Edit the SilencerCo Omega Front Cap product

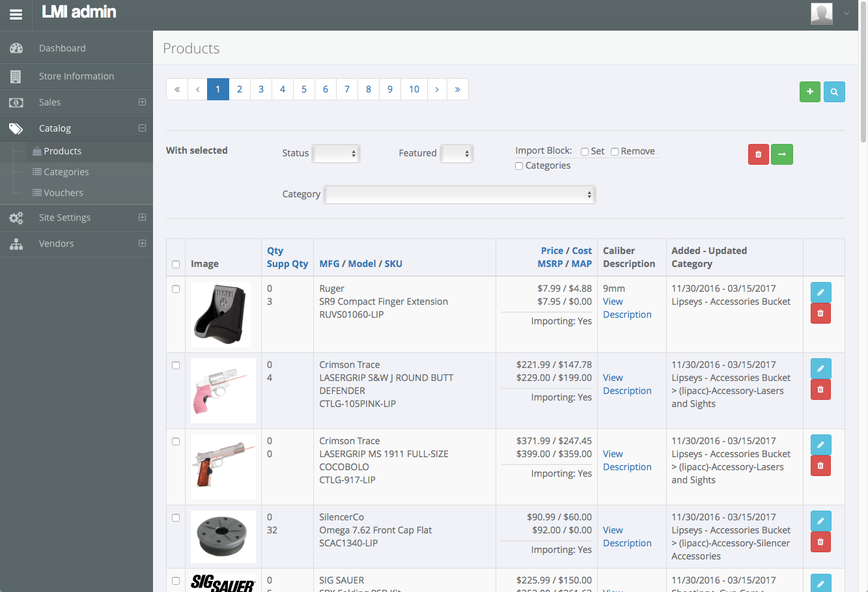820,521
